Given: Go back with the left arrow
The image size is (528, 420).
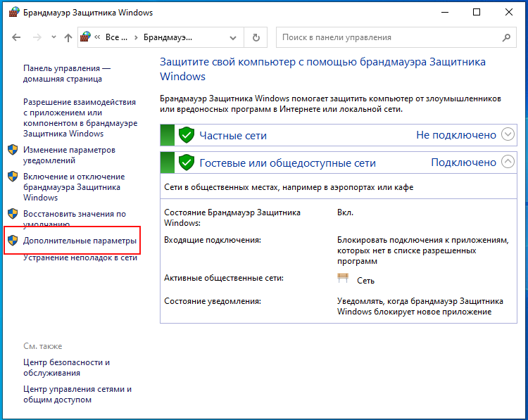Looking at the screenshot, I should (16, 37).
